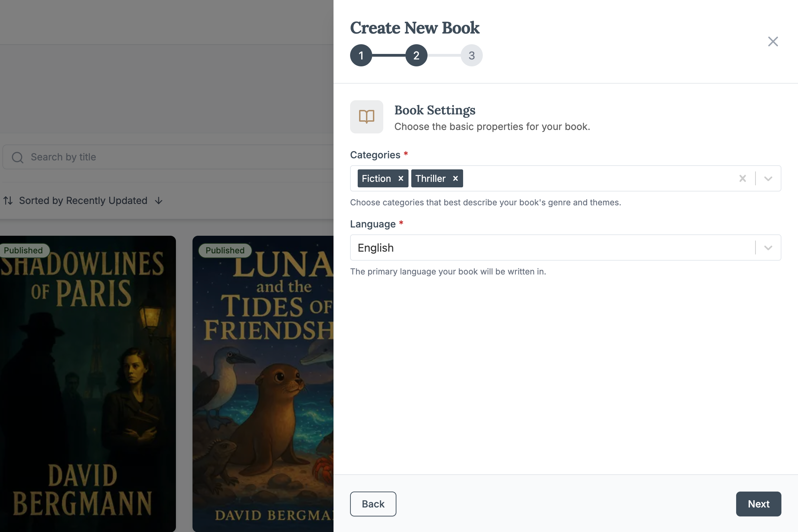Viewport: 798px width, 532px height.
Task: Click the open book settings icon
Action: click(366, 117)
